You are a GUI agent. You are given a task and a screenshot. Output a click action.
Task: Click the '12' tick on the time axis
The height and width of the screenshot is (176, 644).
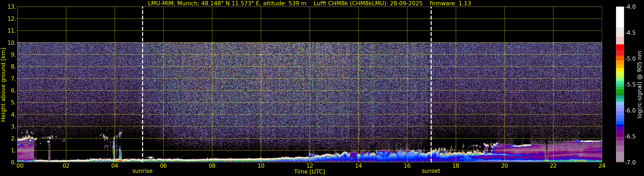[x=310, y=166]
